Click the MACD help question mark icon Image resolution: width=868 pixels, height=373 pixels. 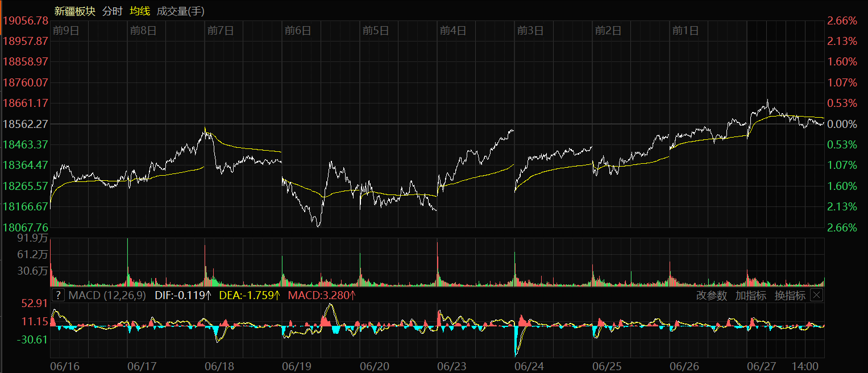(x=58, y=295)
